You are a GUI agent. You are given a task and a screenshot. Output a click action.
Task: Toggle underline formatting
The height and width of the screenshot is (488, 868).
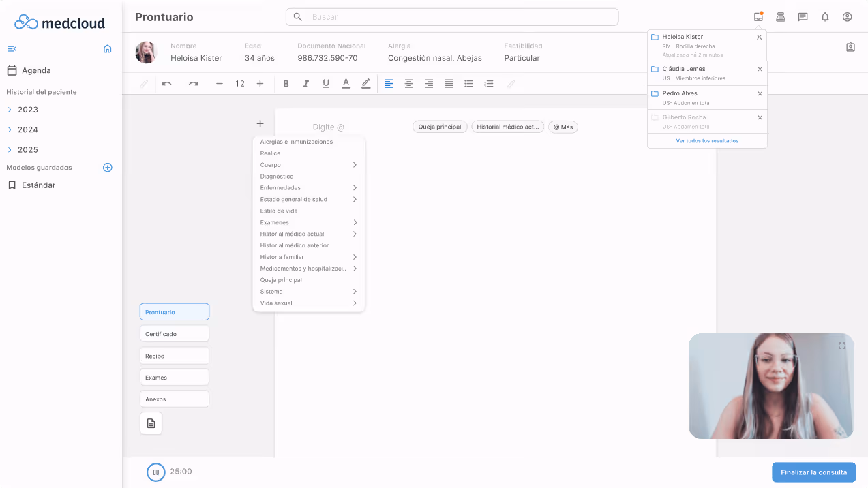[326, 84]
